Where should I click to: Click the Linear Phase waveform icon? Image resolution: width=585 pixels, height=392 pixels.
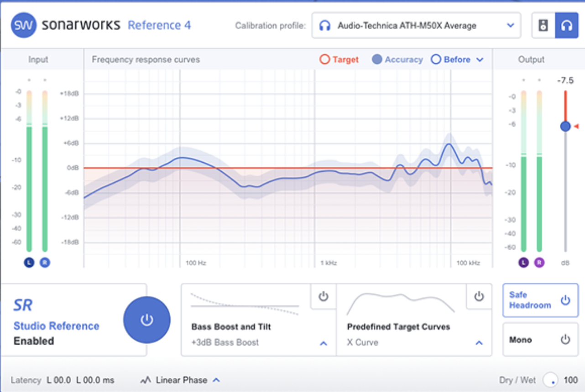pyautogui.click(x=146, y=380)
